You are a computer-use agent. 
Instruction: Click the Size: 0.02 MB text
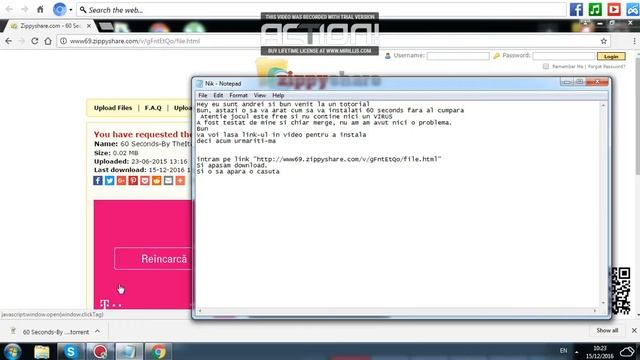coord(116,153)
